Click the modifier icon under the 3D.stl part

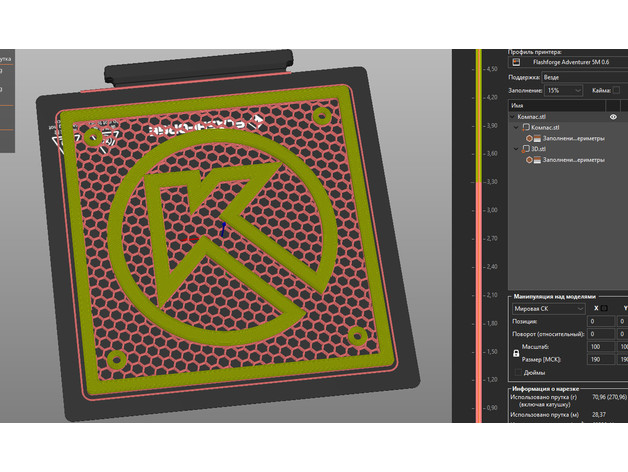point(531,159)
